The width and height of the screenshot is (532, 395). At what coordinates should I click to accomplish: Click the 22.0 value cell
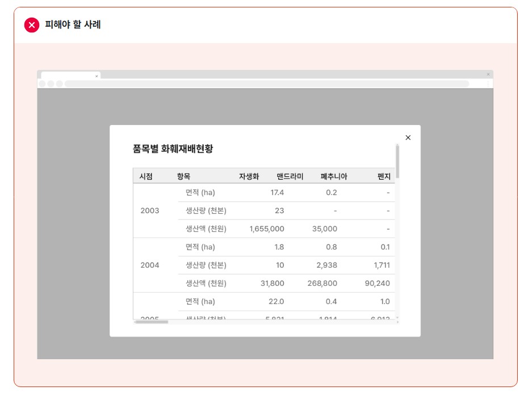coord(276,302)
